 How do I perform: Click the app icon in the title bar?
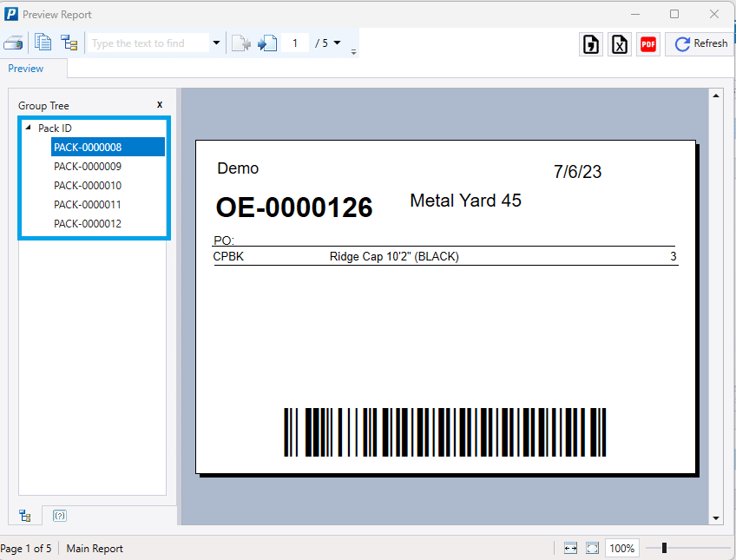pyautogui.click(x=10, y=14)
